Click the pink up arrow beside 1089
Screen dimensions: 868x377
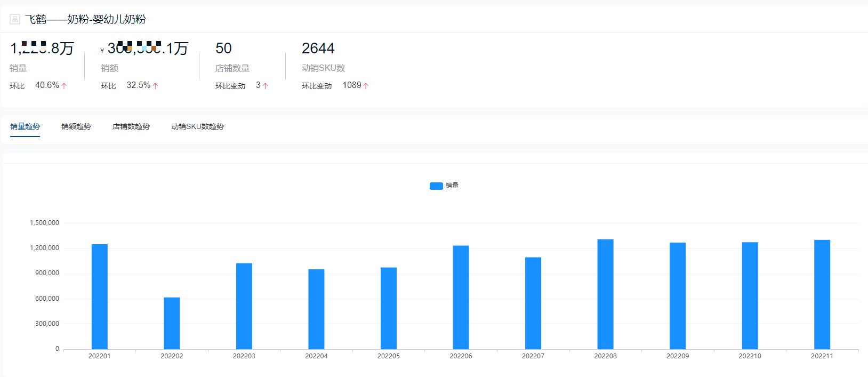tap(366, 86)
